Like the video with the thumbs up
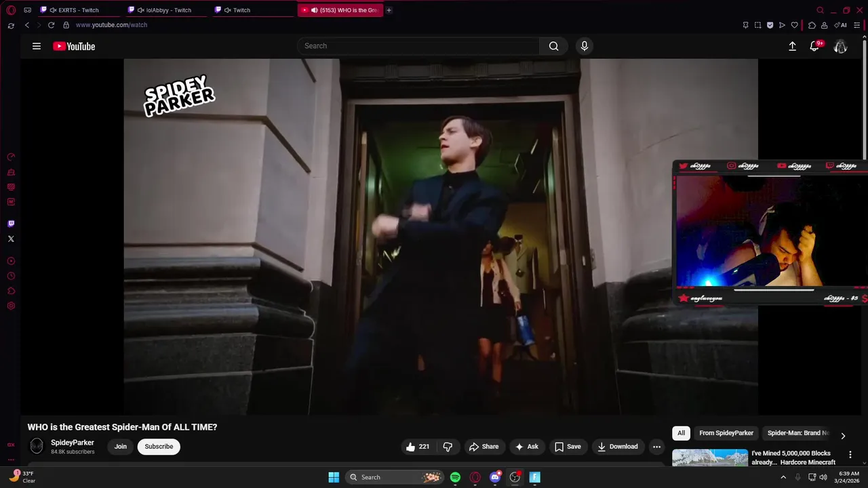Image resolution: width=868 pixels, height=488 pixels. (x=418, y=447)
